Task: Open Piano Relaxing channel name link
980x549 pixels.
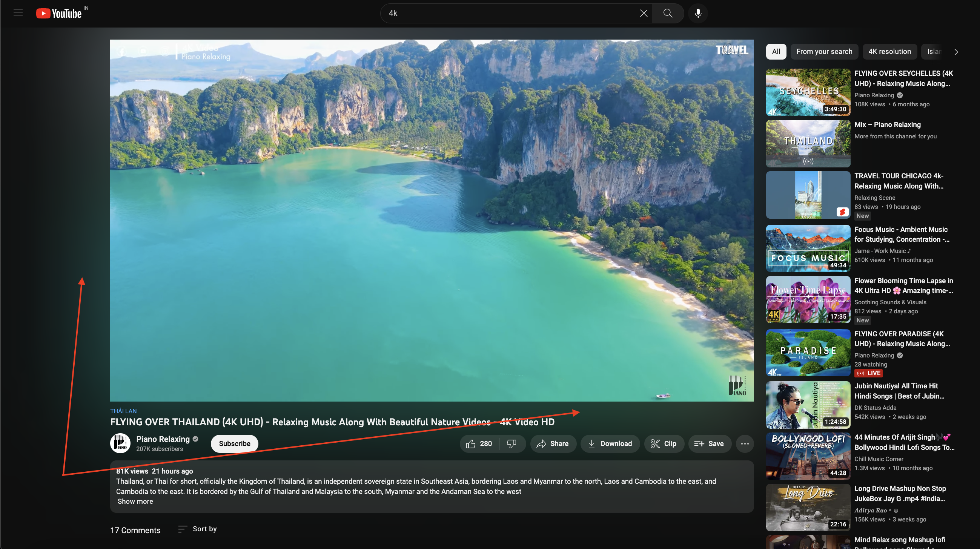Action: point(163,439)
